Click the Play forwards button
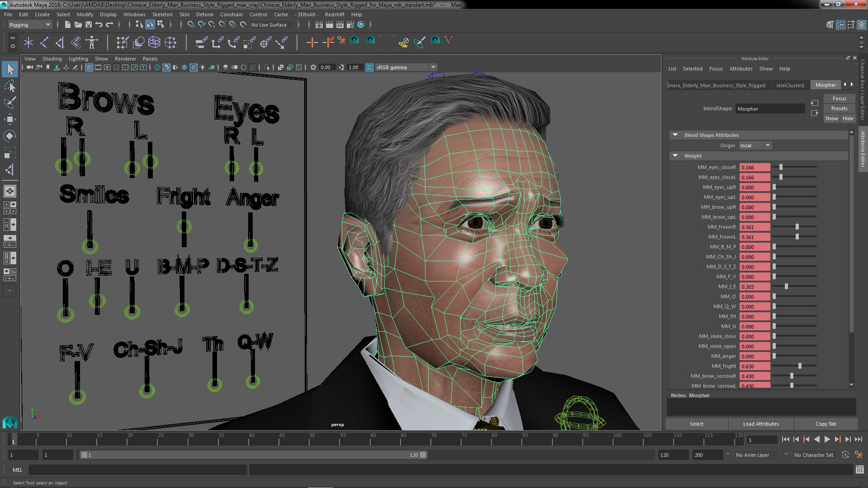The height and width of the screenshot is (488, 868). pos(827,439)
